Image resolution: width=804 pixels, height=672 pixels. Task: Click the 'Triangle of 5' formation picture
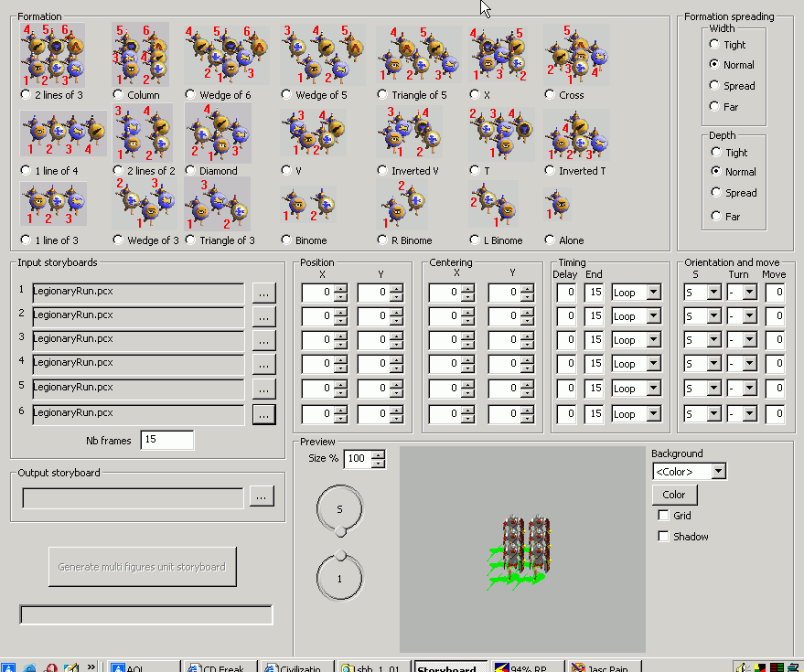point(419,55)
